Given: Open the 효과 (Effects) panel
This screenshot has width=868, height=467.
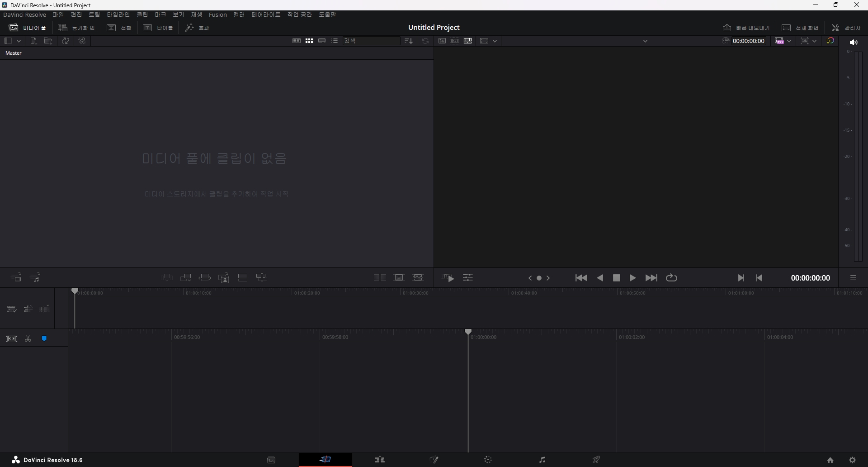Looking at the screenshot, I should coord(197,28).
